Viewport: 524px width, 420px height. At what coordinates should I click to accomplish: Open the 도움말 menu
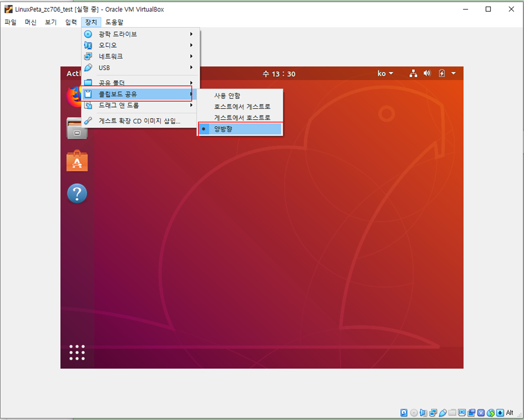point(114,22)
